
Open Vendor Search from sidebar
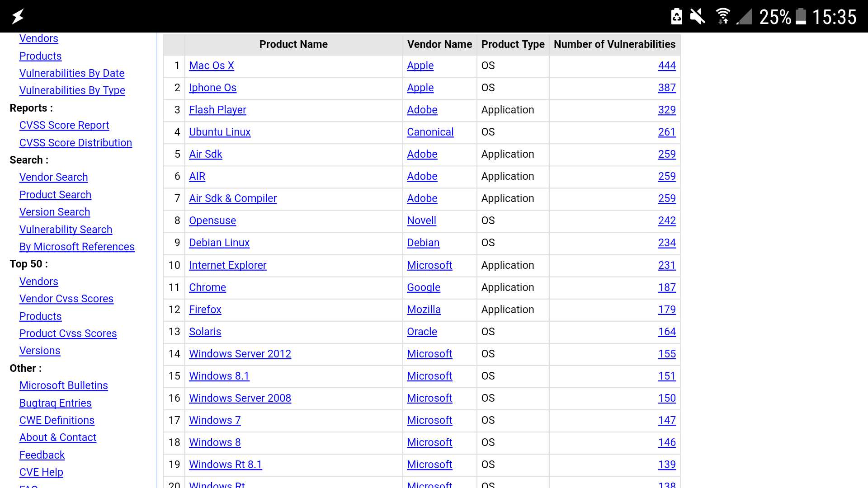(53, 177)
